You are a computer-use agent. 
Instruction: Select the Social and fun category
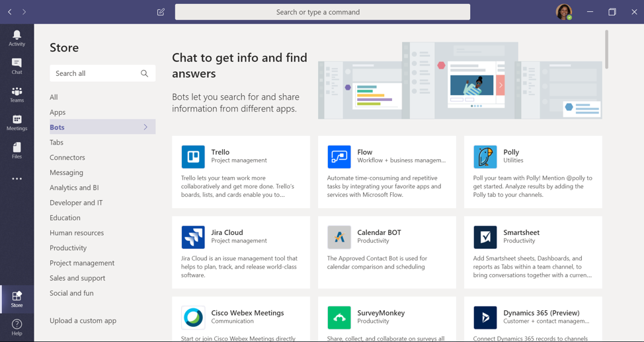pyautogui.click(x=71, y=293)
